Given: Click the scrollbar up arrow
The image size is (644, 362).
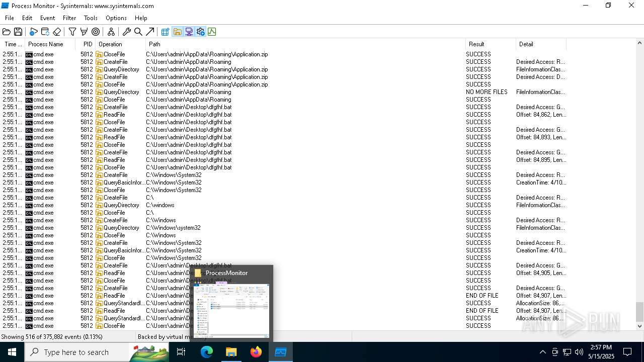Looking at the screenshot, I should click(639, 44).
